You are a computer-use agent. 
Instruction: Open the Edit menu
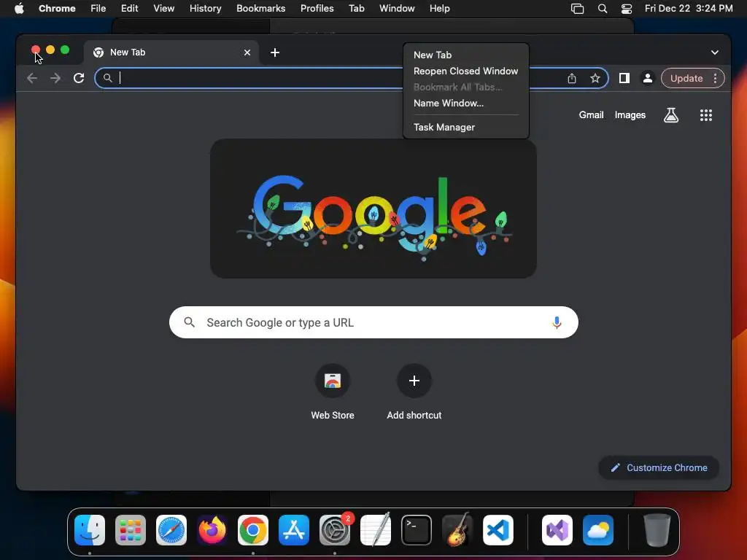(x=130, y=9)
